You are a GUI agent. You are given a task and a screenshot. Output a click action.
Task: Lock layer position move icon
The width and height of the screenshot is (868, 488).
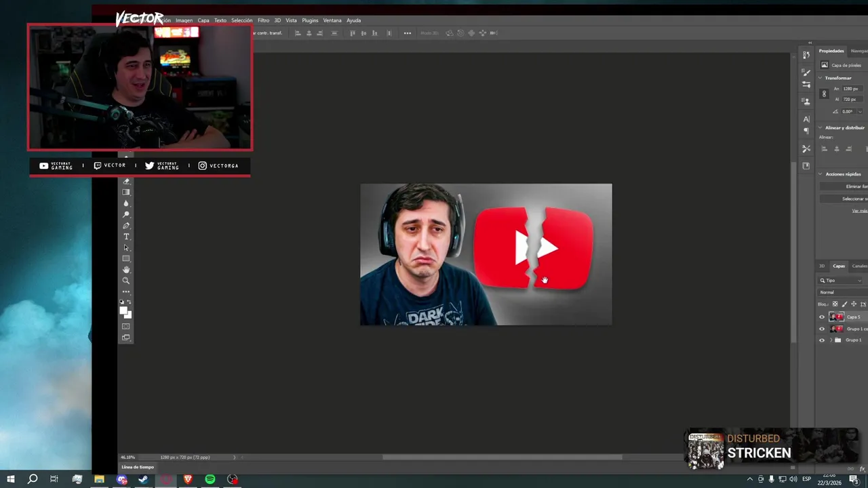pyautogui.click(x=854, y=304)
